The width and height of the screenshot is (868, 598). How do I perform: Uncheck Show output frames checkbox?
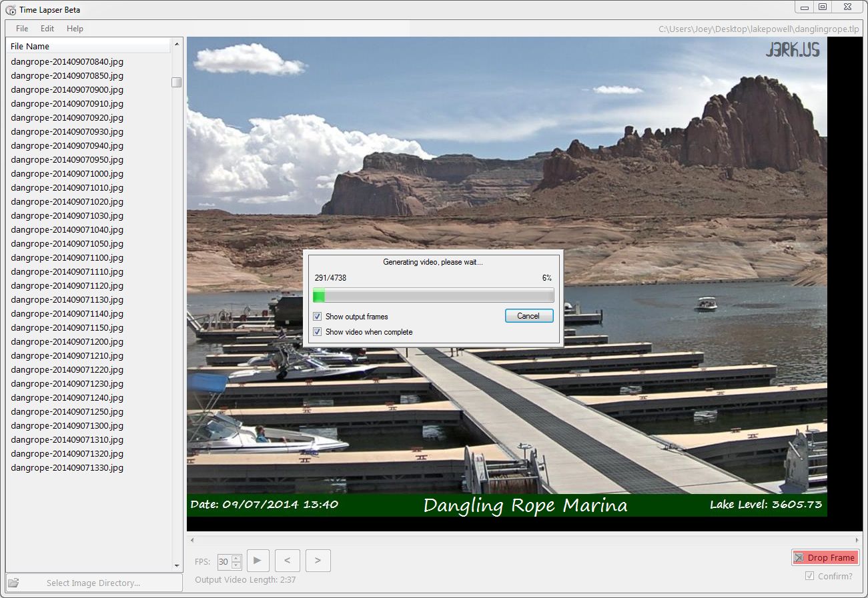(318, 317)
